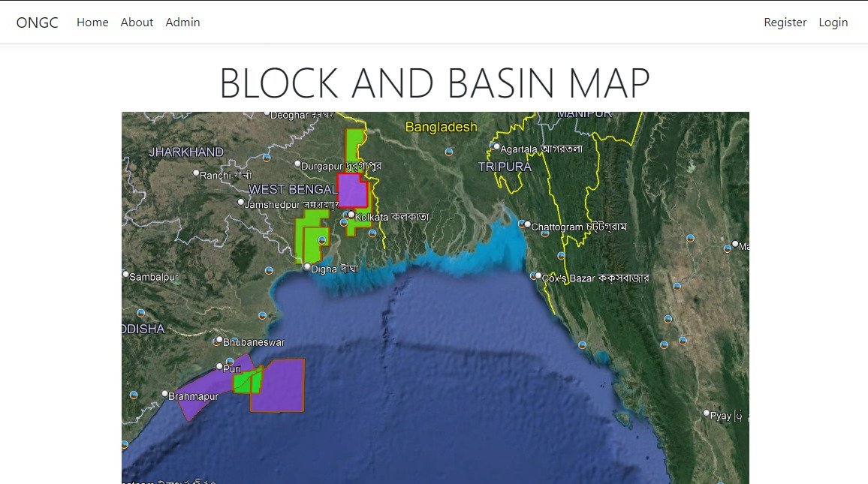Click the Agartala location marker
The image size is (868, 484).
click(496, 146)
